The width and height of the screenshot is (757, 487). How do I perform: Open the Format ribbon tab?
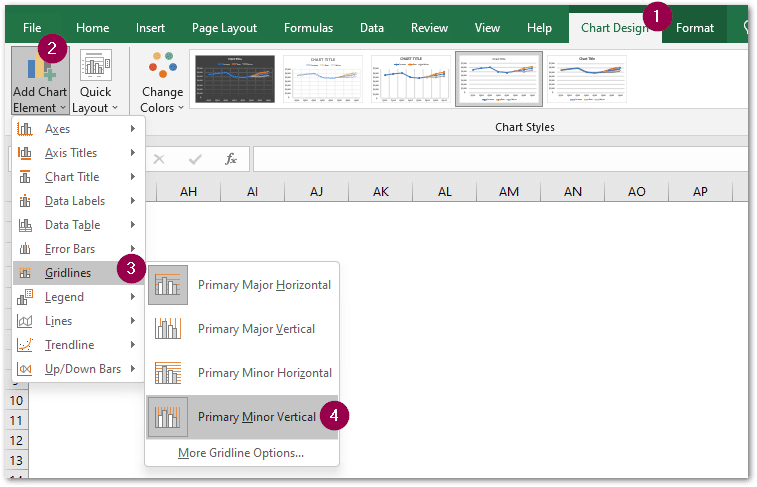(x=695, y=28)
